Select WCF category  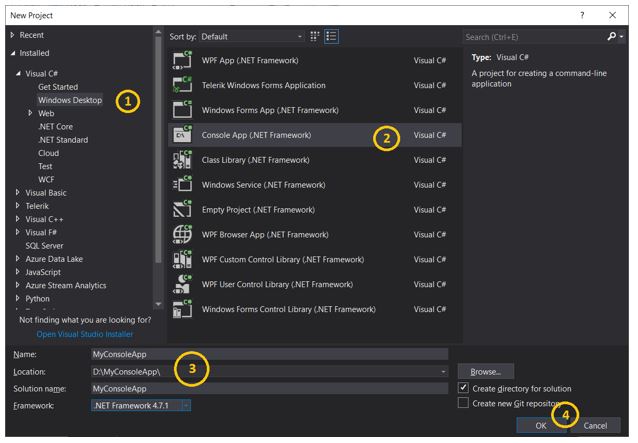point(46,179)
